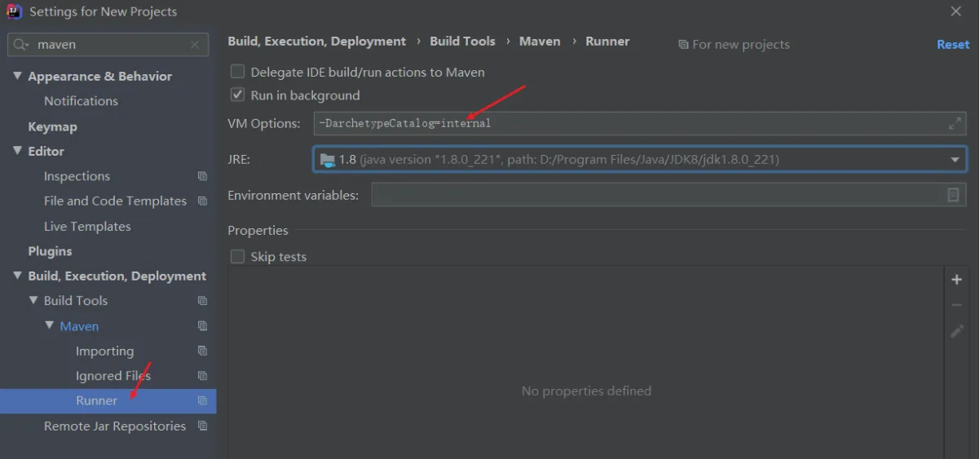Click the plus icon to add property

point(956,280)
